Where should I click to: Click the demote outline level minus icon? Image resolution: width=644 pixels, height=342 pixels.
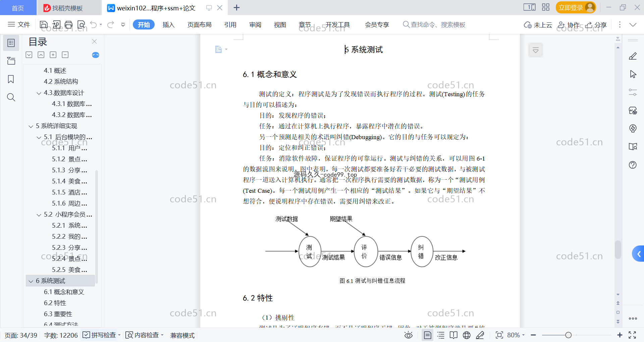(x=65, y=55)
